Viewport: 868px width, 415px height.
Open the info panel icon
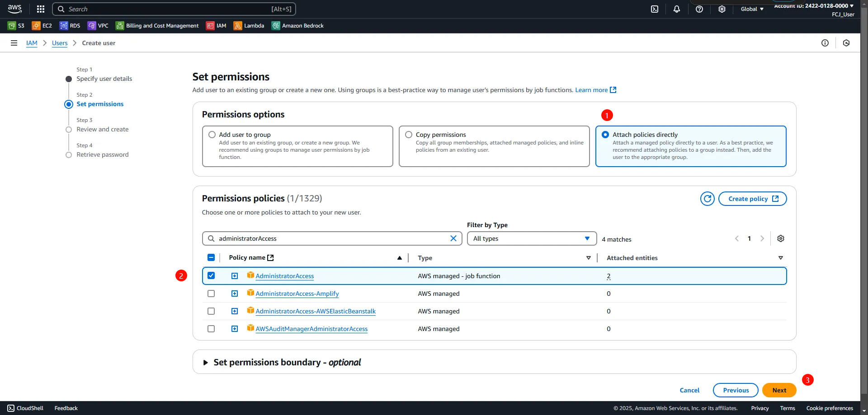point(825,43)
